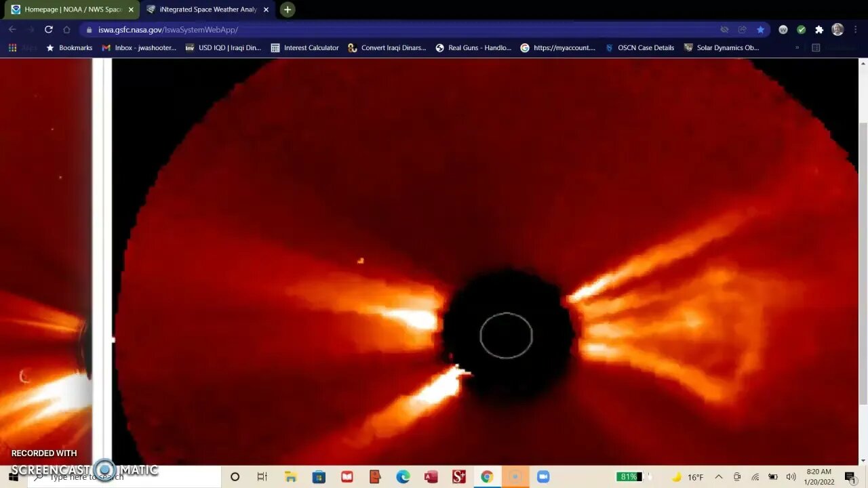This screenshot has width=868, height=488.
Task: Open the Chrome extensions puzzle menu
Action: tap(819, 30)
